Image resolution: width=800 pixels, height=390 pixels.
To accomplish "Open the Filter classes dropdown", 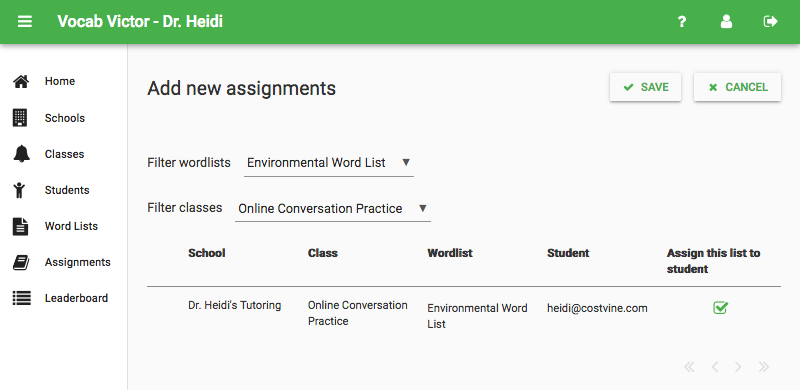I will pos(333,209).
